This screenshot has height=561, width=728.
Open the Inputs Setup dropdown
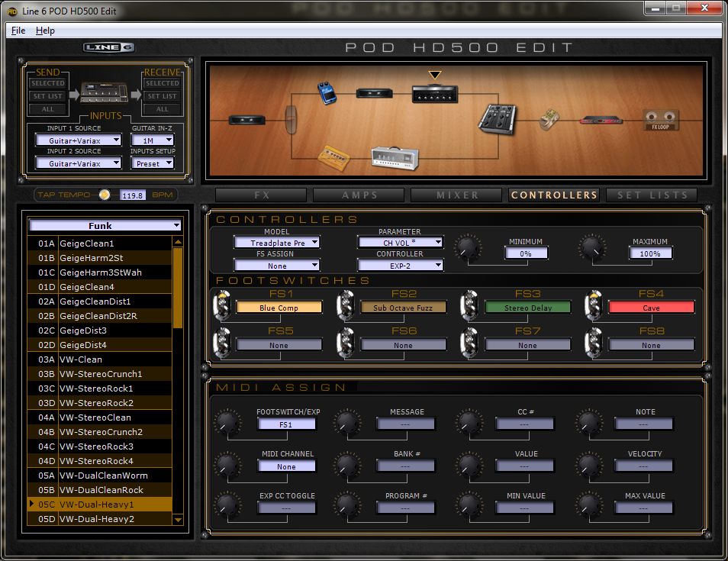(x=153, y=163)
